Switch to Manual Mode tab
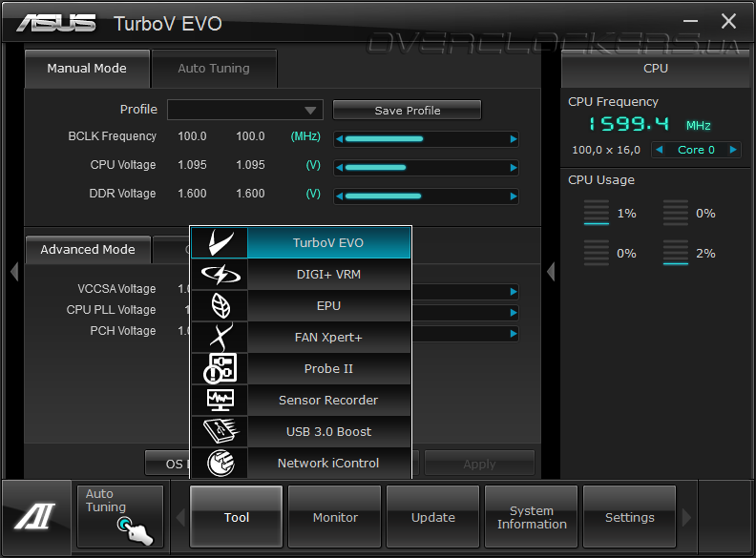 pyautogui.click(x=87, y=69)
